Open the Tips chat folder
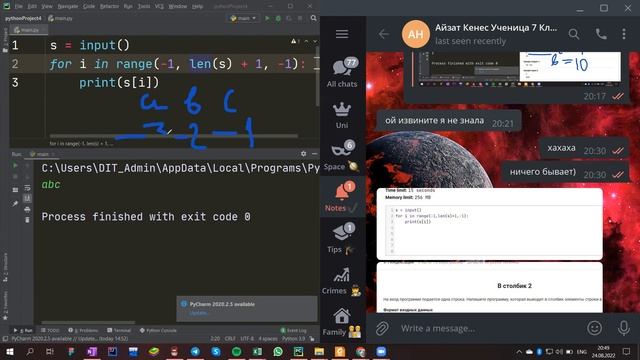Screen dimensions: 640x360 coord(342,239)
